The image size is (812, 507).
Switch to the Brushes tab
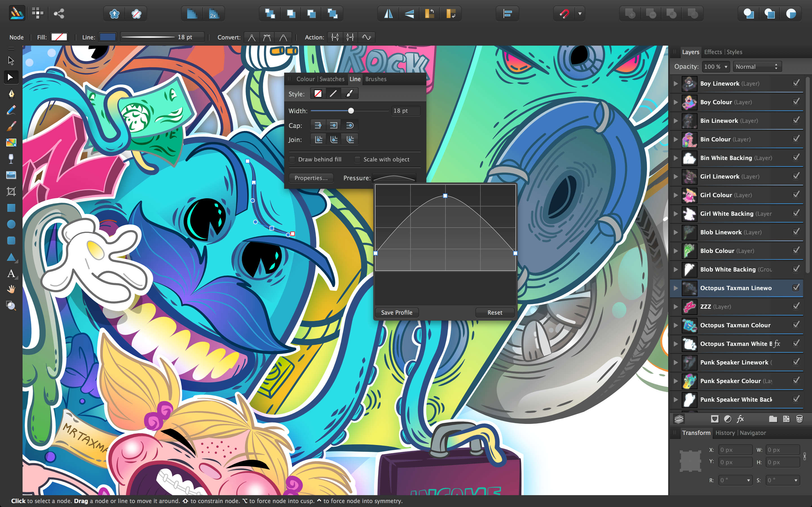tap(376, 79)
